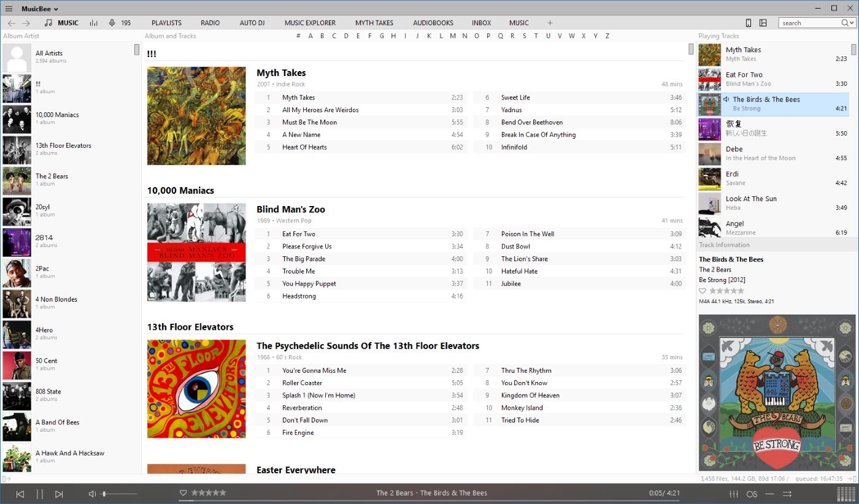Go forward with the right arrow
The image size is (859, 504).
[26, 23]
